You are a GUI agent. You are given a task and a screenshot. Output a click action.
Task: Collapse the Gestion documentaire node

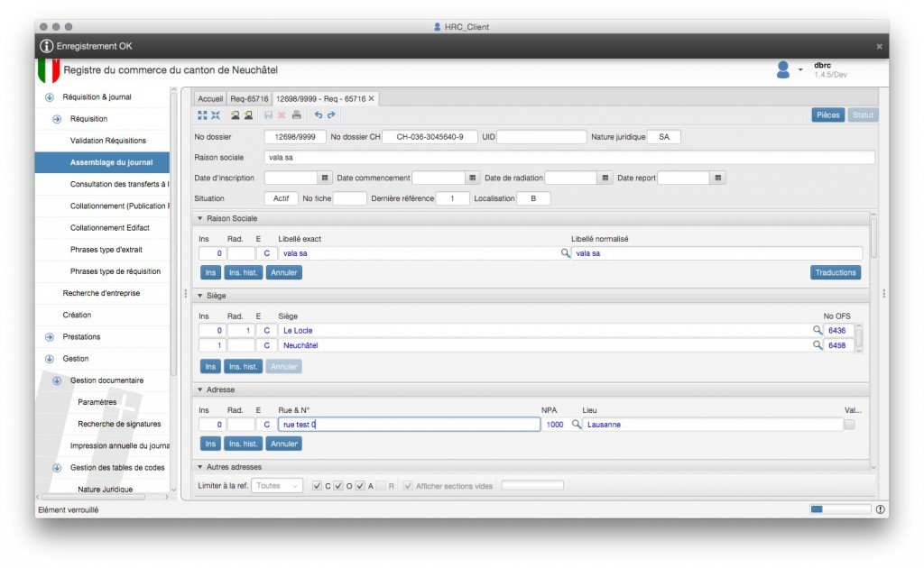(57, 380)
